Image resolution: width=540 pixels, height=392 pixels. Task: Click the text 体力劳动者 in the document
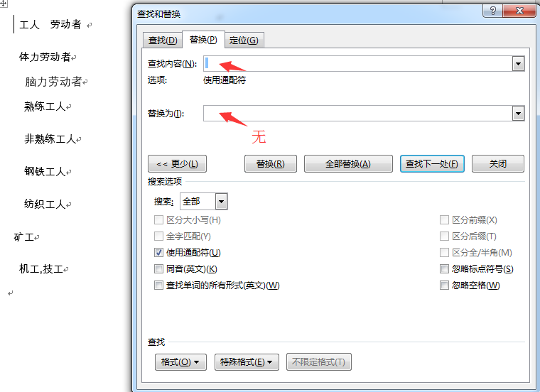(45, 57)
